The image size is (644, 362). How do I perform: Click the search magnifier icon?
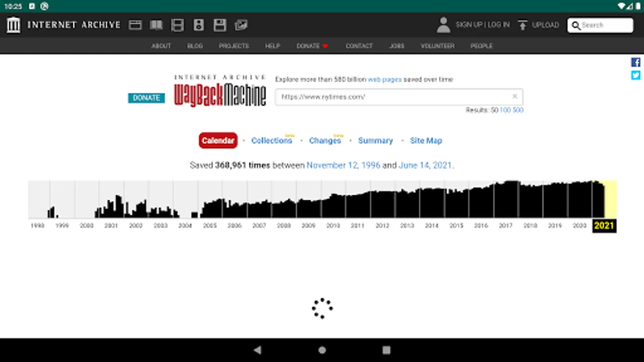(x=576, y=25)
